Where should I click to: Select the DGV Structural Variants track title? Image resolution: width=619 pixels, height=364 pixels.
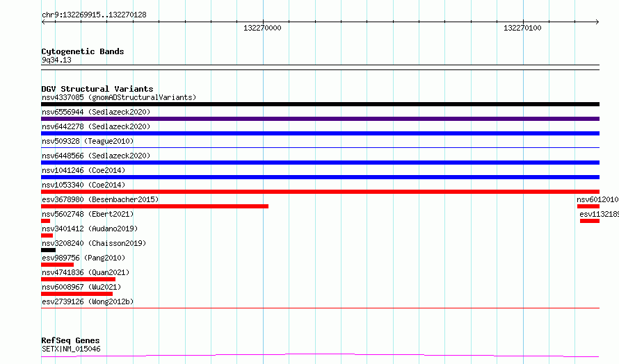pyautogui.click(x=97, y=89)
